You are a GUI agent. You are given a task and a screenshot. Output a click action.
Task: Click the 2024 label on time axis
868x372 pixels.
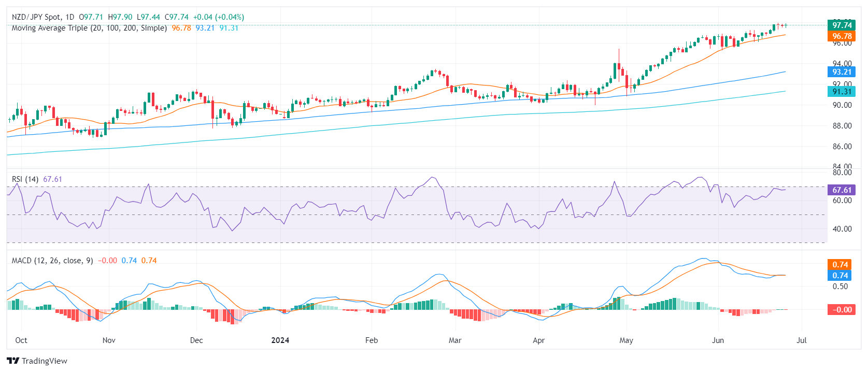pyautogui.click(x=280, y=340)
